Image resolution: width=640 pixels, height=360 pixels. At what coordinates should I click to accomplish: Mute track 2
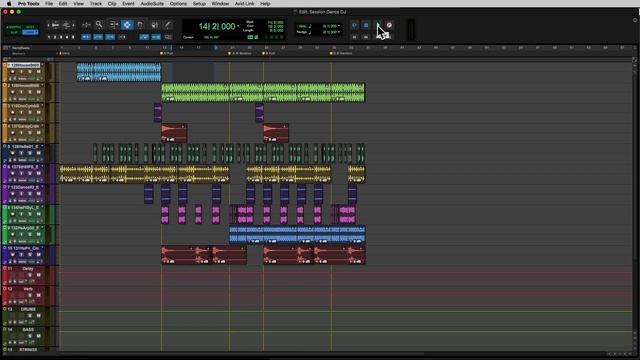pyautogui.click(x=38, y=92)
